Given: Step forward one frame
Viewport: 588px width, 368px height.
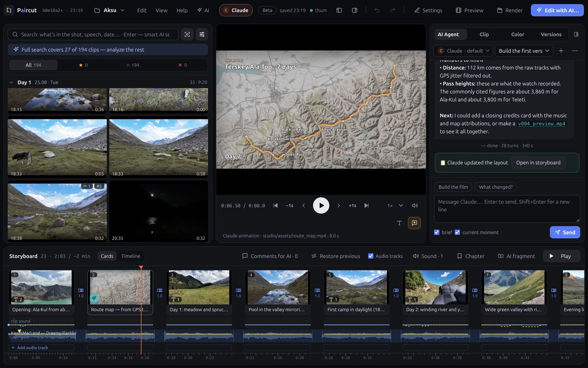Looking at the screenshot, I should tap(339, 206).
